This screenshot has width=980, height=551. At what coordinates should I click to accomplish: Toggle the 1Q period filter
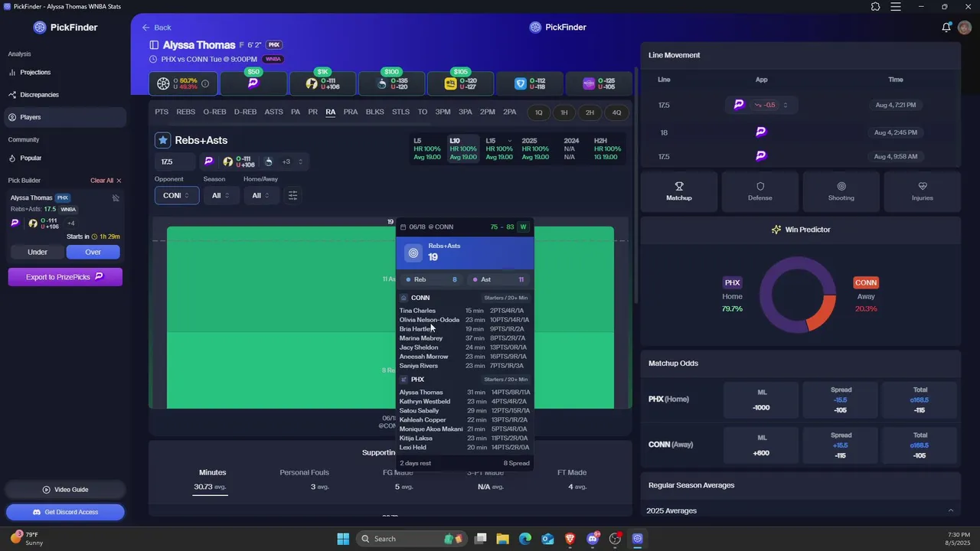pyautogui.click(x=539, y=112)
